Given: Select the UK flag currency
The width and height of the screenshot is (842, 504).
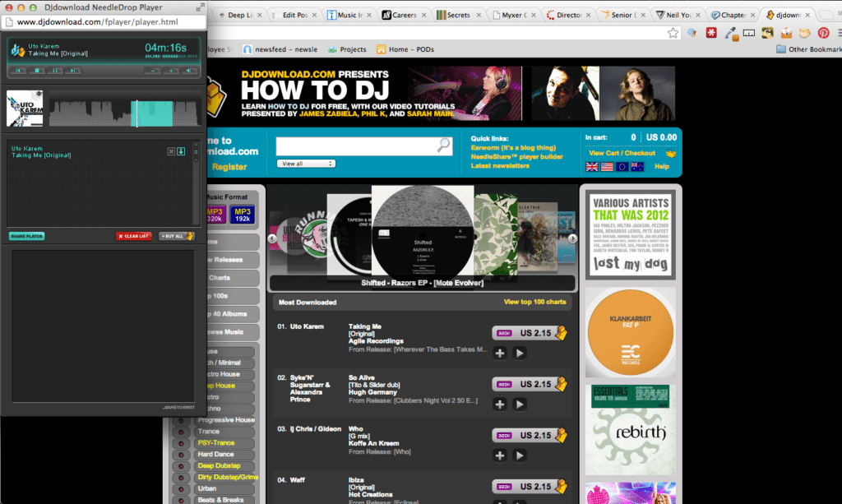Looking at the screenshot, I should click(x=592, y=167).
